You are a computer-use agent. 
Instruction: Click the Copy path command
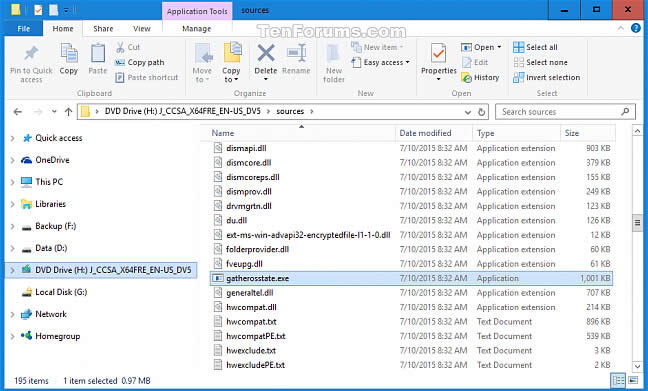click(140, 62)
